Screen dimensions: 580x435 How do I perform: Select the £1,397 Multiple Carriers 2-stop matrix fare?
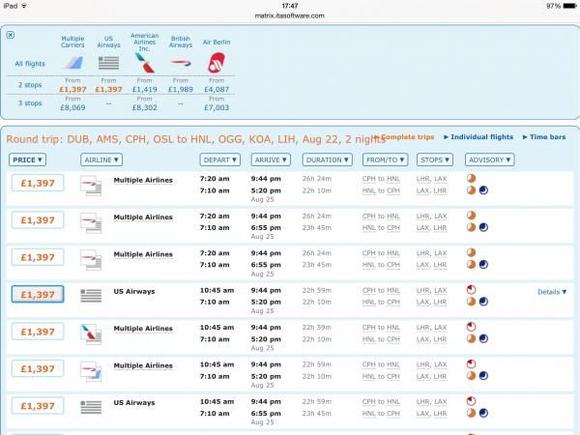[x=73, y=89]
